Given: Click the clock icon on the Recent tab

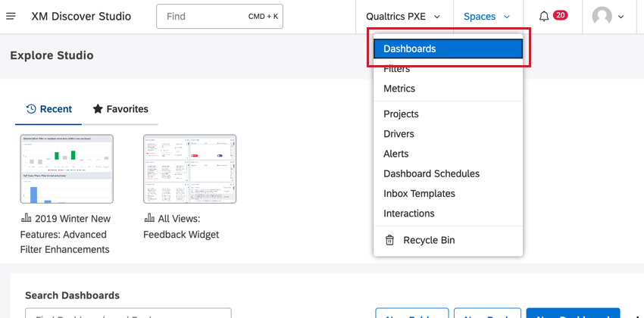Looking at the screenshot, I should coord(31,109).
